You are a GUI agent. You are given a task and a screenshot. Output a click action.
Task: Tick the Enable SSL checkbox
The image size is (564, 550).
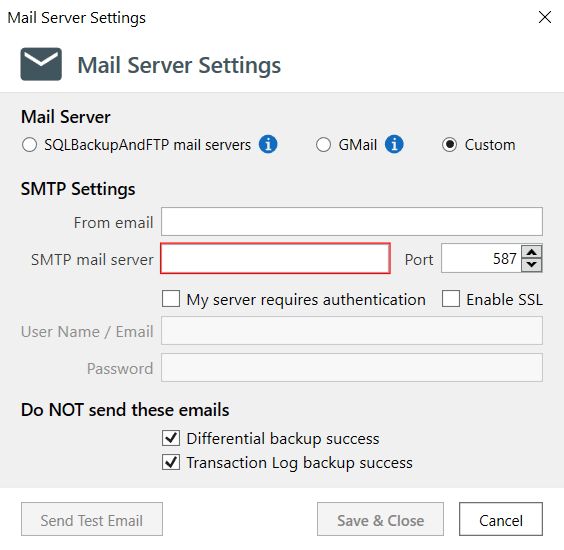click(x=451, y=299)
